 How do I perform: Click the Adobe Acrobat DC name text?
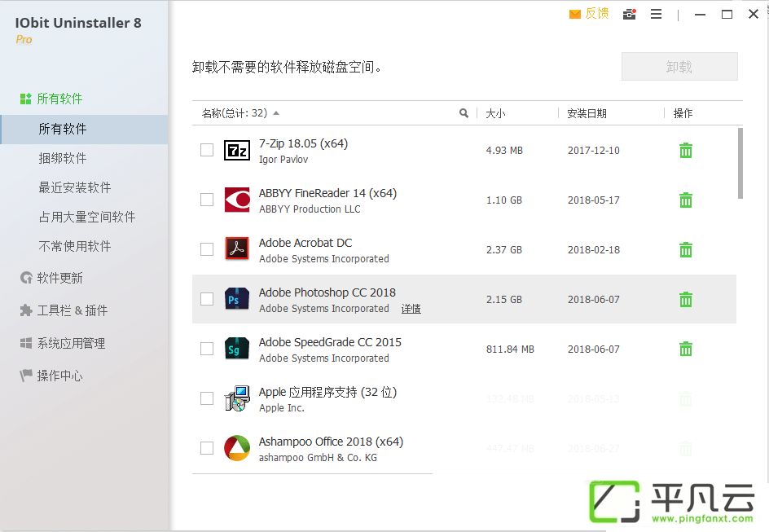(305, 243)
